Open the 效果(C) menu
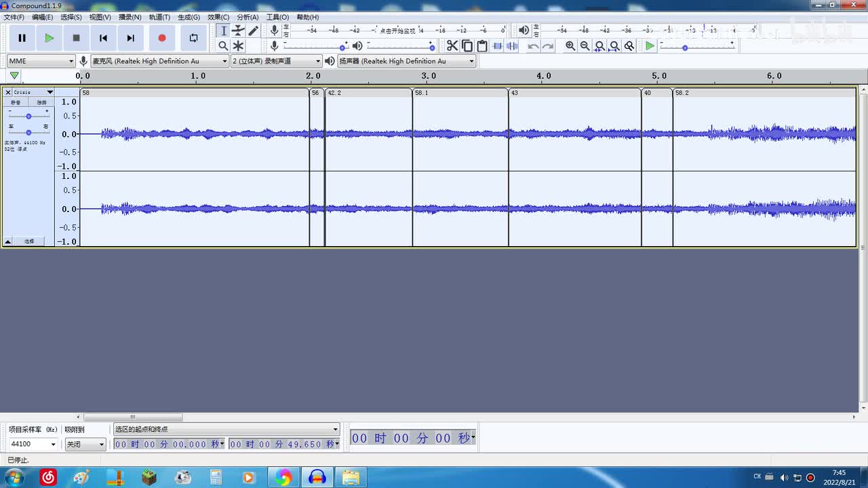868x488 pixels. (x=218, y=17)
